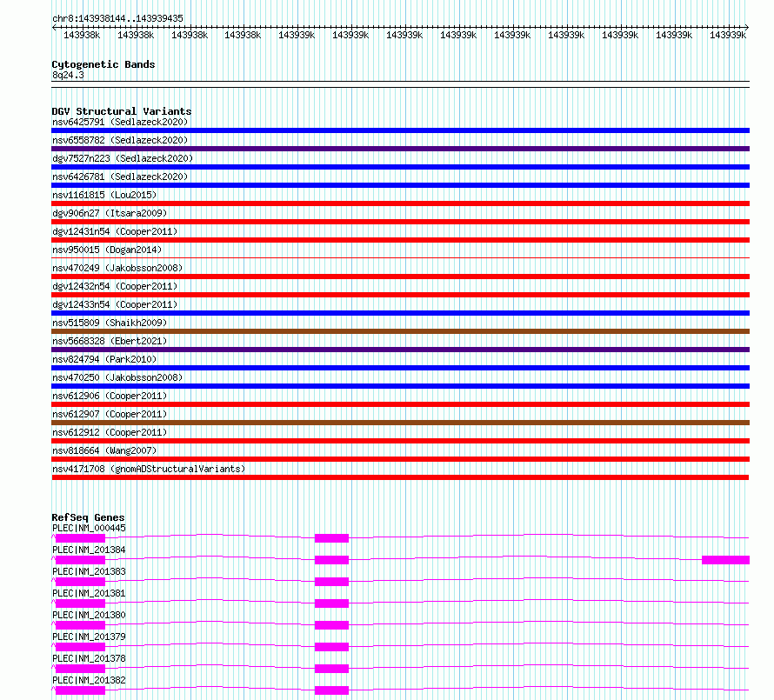Screen dimensions: 774x700
Task: Open variant nsv6426781 (Sedlazeck2020) label
Action: point(120,177)
